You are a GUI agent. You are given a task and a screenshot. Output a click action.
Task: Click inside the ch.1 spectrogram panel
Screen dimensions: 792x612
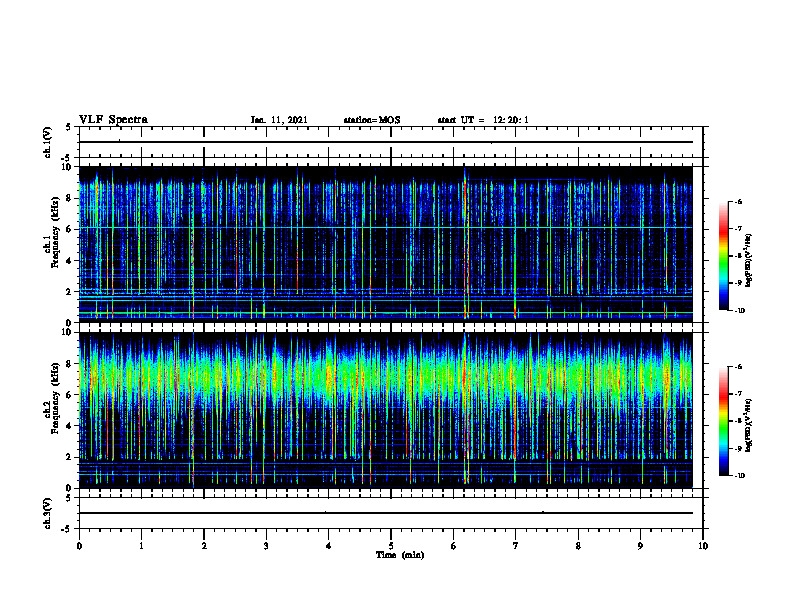[x=386, y=244]
